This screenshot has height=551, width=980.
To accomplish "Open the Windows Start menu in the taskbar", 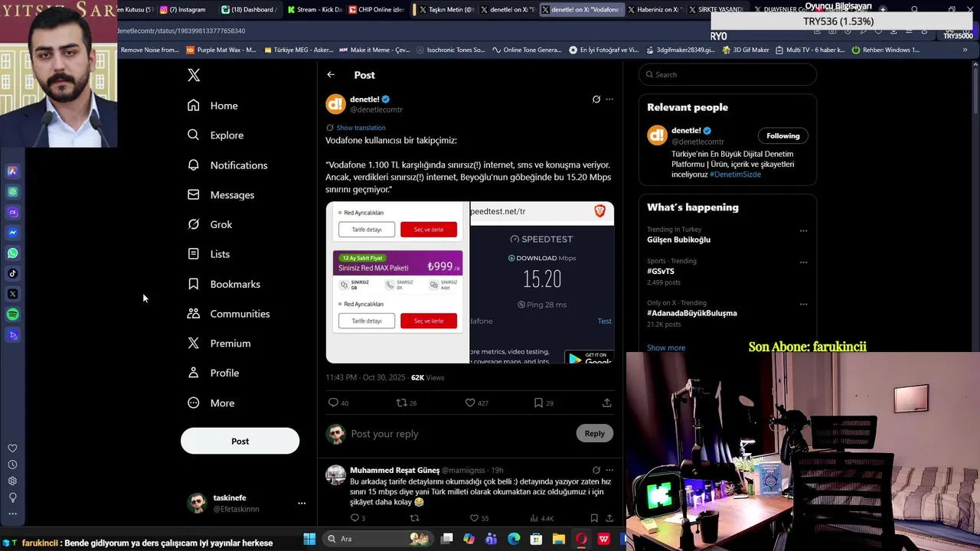I will tap(309, 539).
